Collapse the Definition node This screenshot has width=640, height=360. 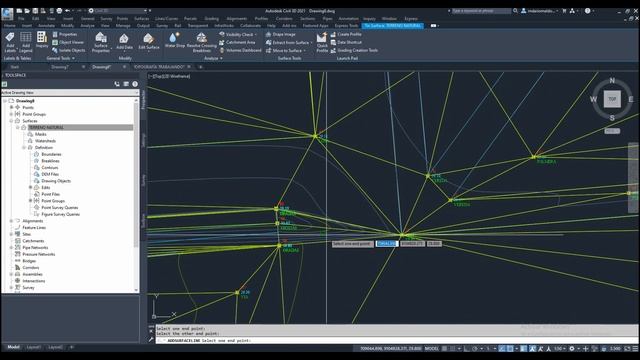[24, 147]
